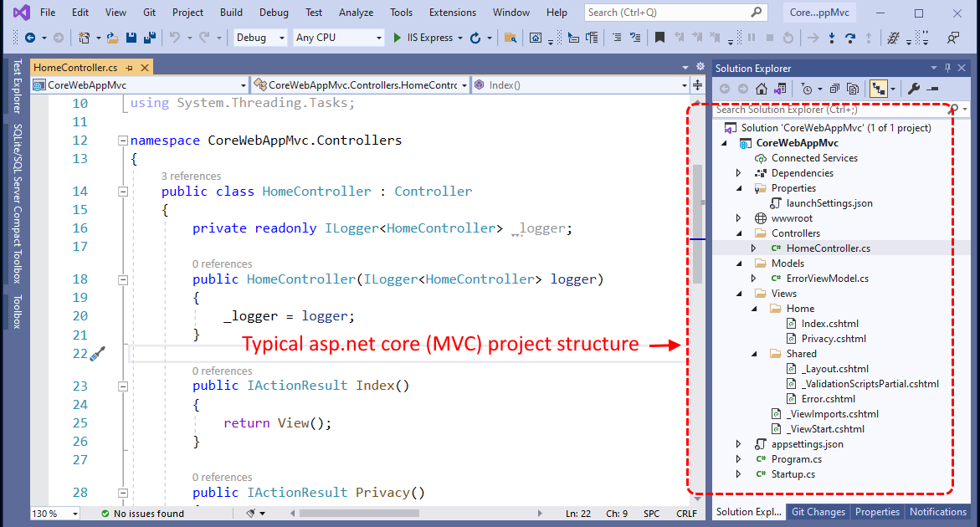Image resolution: width=980 pixels, height=527 pixels.
Task: Click the Home icon in Solution Explorer
Action: click(762, 89)
